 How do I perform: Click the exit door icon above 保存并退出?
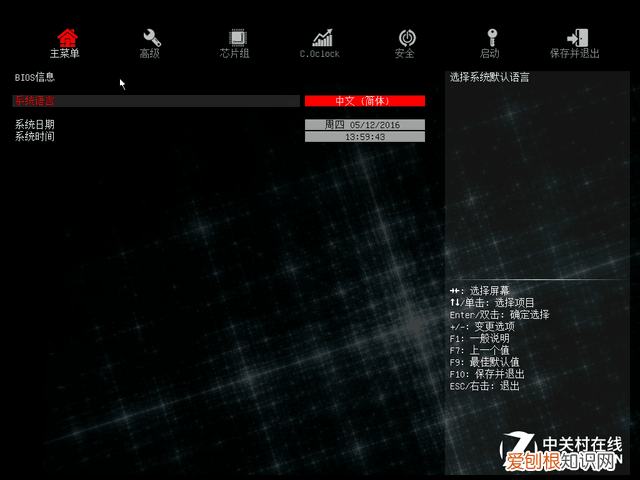point(576,38)
